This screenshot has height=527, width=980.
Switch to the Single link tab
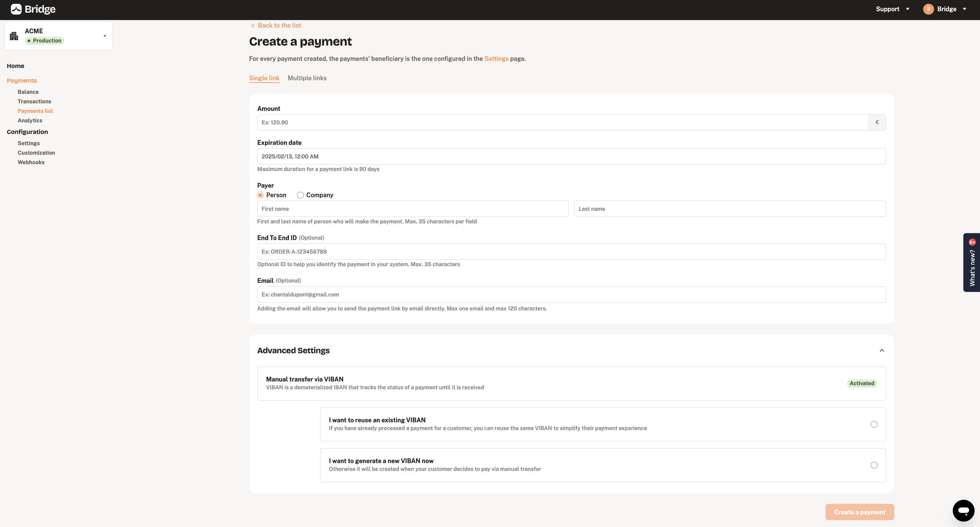click(x=264, y=78)
